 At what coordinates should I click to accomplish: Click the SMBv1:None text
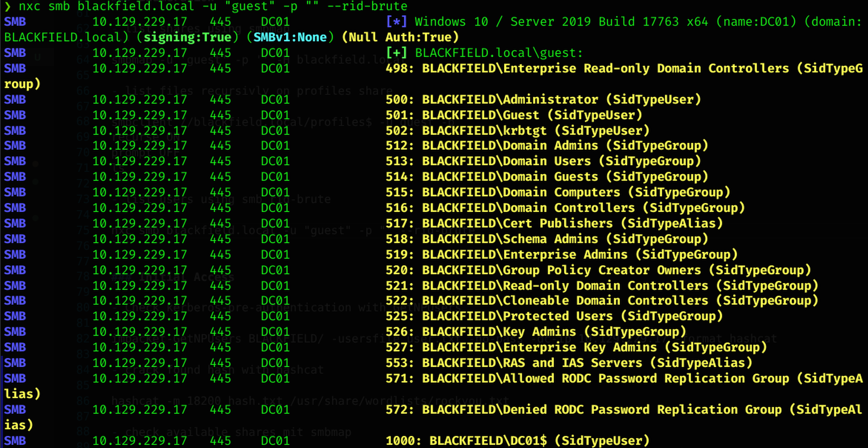coord(290,38)
